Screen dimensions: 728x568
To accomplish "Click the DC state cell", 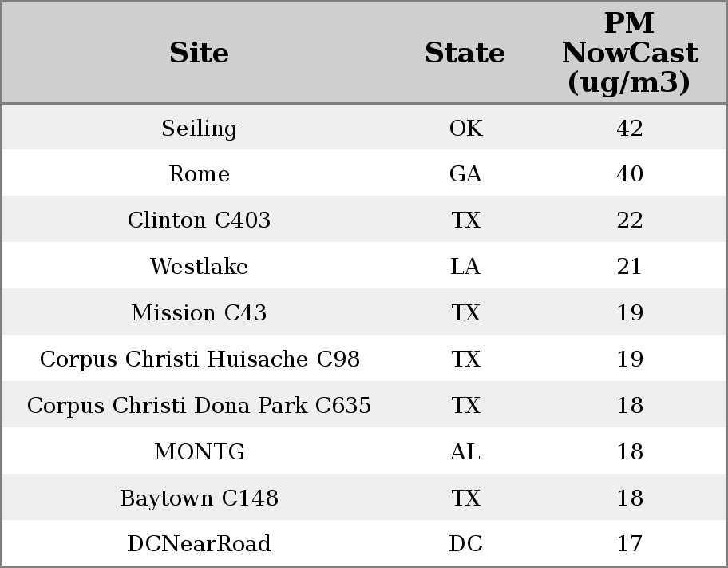I will pos(465,544).
